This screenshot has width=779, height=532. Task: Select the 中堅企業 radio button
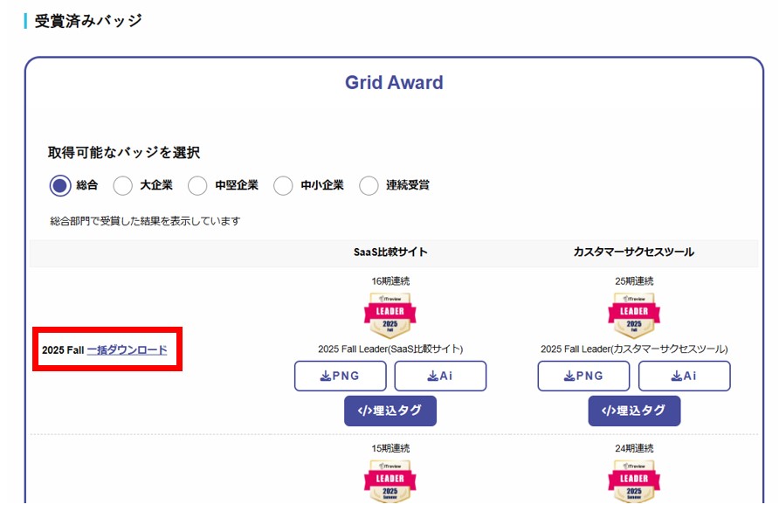pos(197,185)
